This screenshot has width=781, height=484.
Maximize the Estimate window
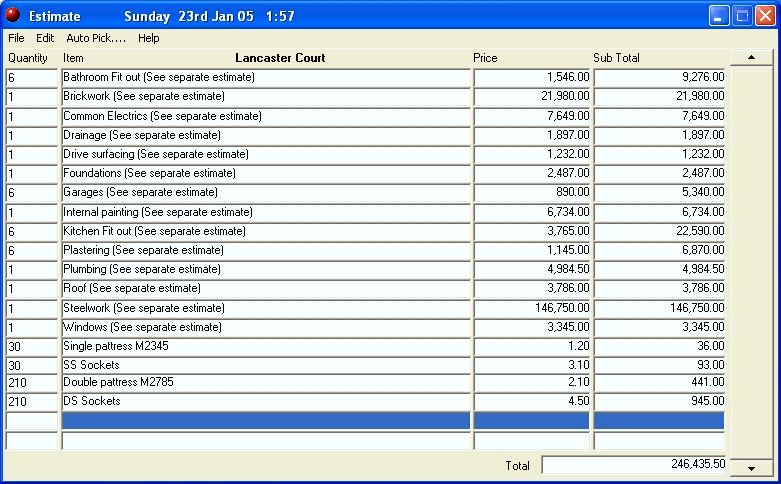[742, 16]
